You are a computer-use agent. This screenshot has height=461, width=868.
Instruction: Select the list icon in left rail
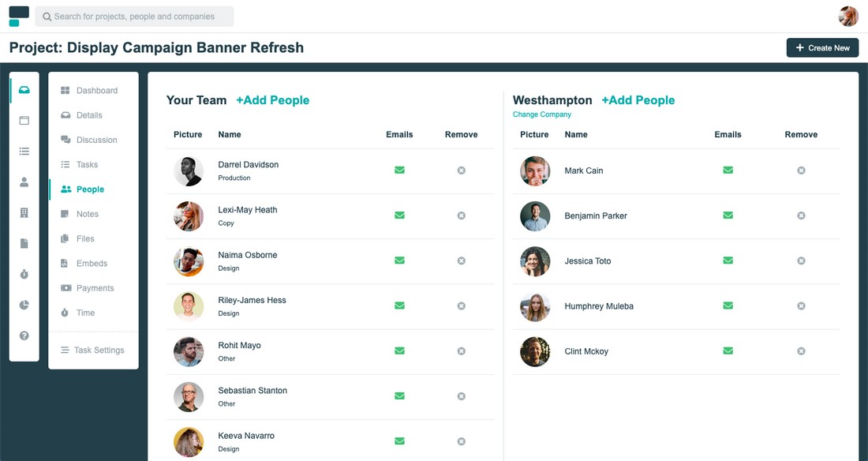click(24, 152)
